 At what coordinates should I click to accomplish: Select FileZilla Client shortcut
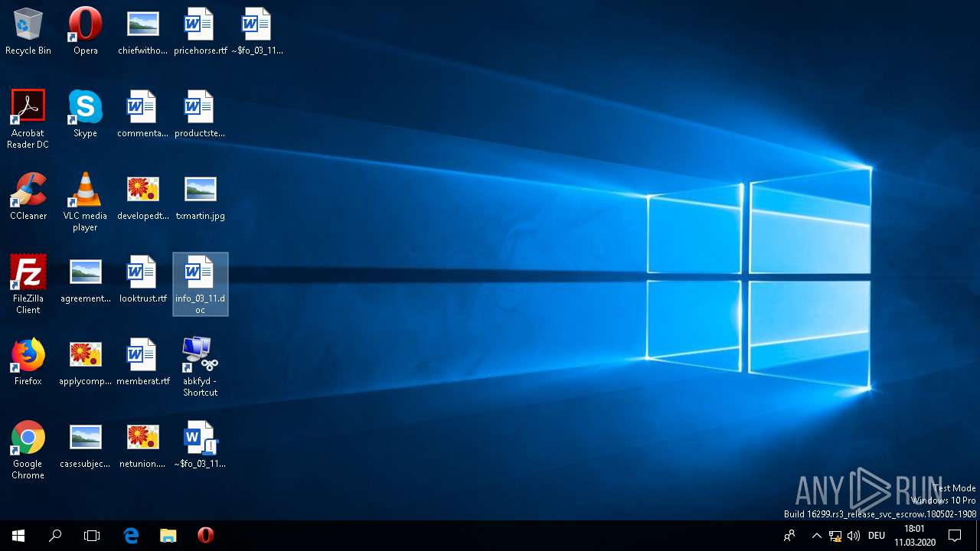[x=28, y=284]
